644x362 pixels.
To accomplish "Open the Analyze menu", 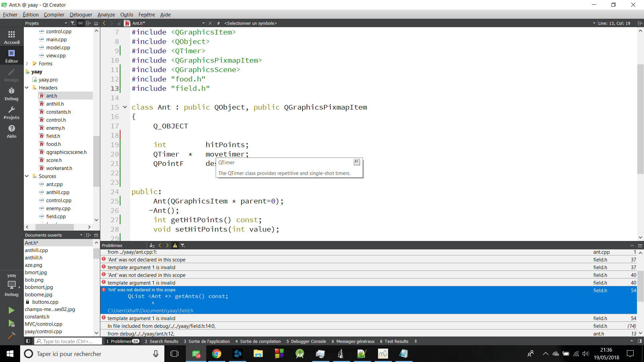I will (106, 14).
